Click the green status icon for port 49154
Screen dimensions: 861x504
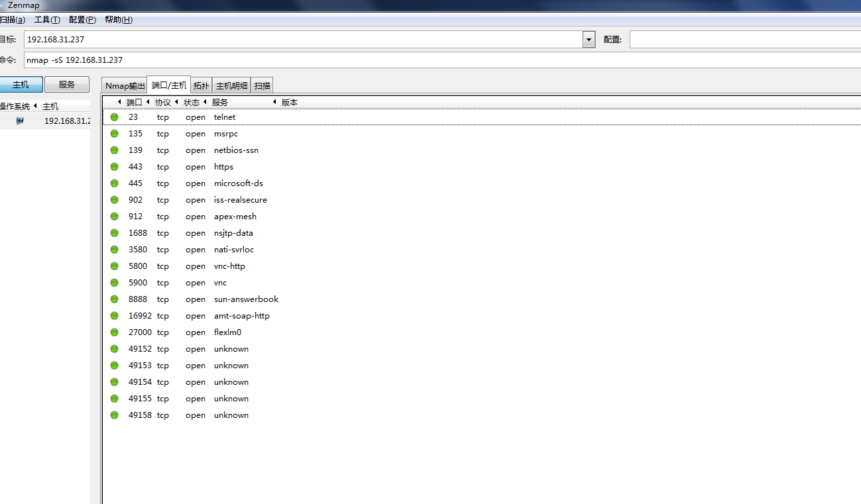click(x=115, y=382)
